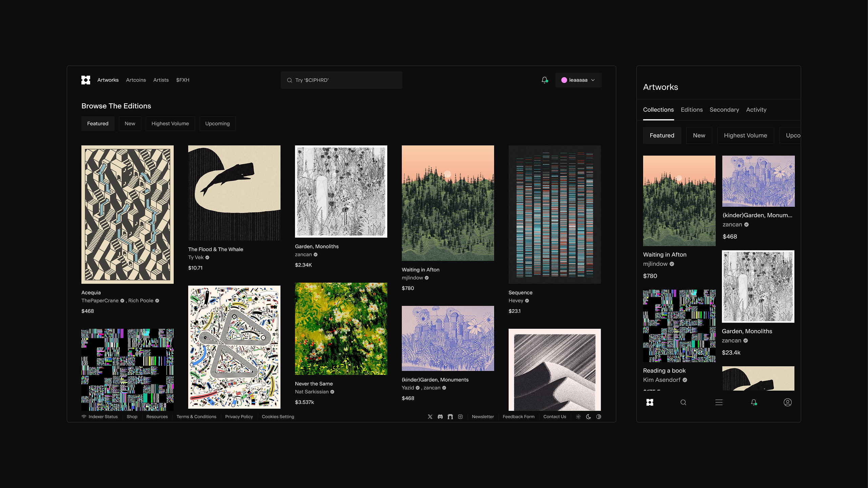Image resolution: width=868 pixels, height=488 pixels.
Task: Switch to light theme with the sun icon
Action: (x=578, y=416)
